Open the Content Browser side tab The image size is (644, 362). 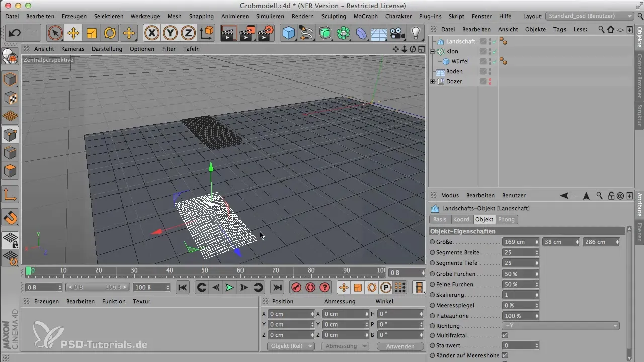639,75
